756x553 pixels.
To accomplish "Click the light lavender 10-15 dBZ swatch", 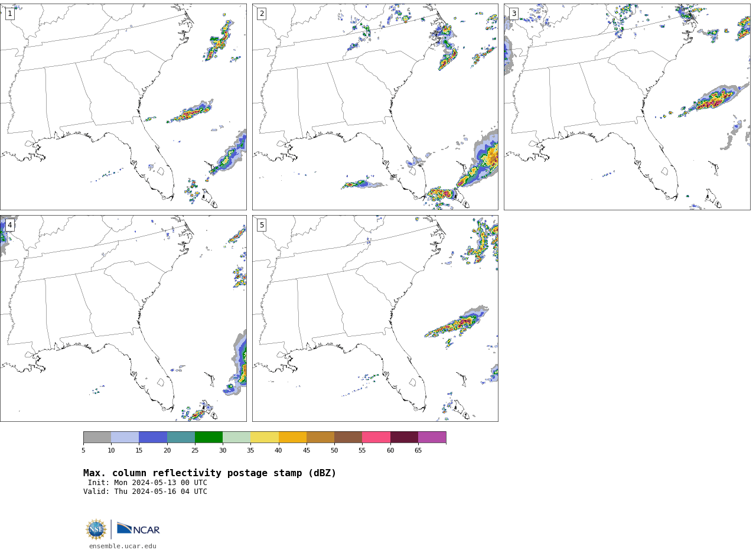I will (x=125, y=437).
